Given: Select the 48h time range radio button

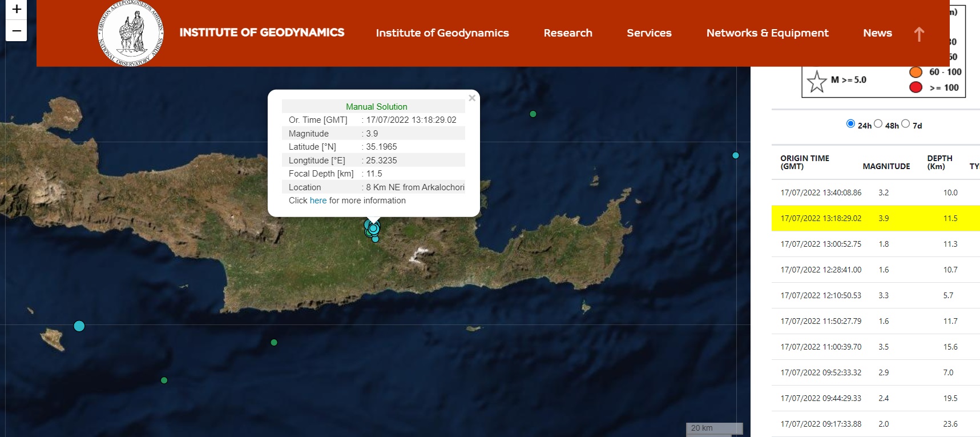Looking at the screenshot, I should (x=878, y=124).
